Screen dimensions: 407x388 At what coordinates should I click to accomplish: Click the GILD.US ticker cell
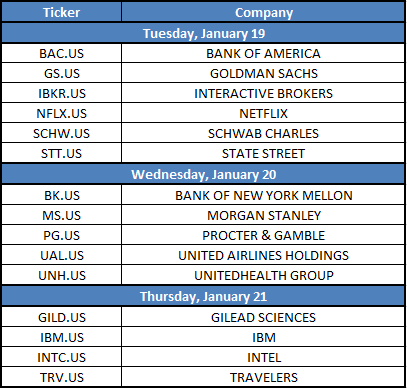pos(61,317)
